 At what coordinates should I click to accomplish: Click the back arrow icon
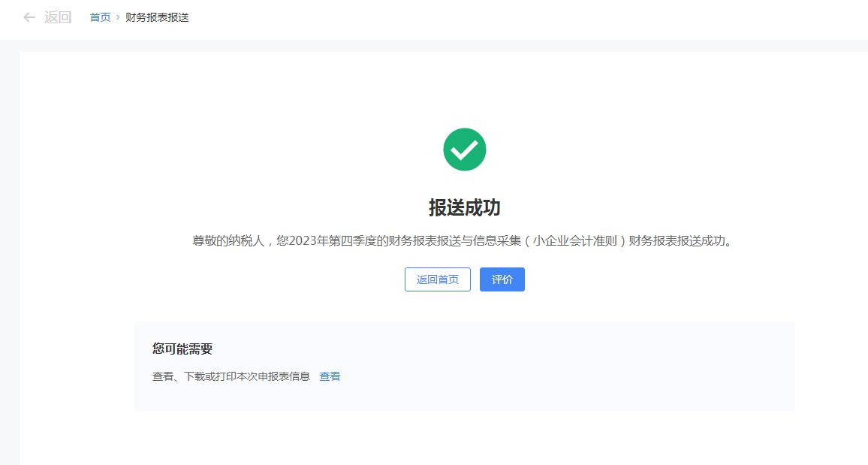click(x=29, y=17)
